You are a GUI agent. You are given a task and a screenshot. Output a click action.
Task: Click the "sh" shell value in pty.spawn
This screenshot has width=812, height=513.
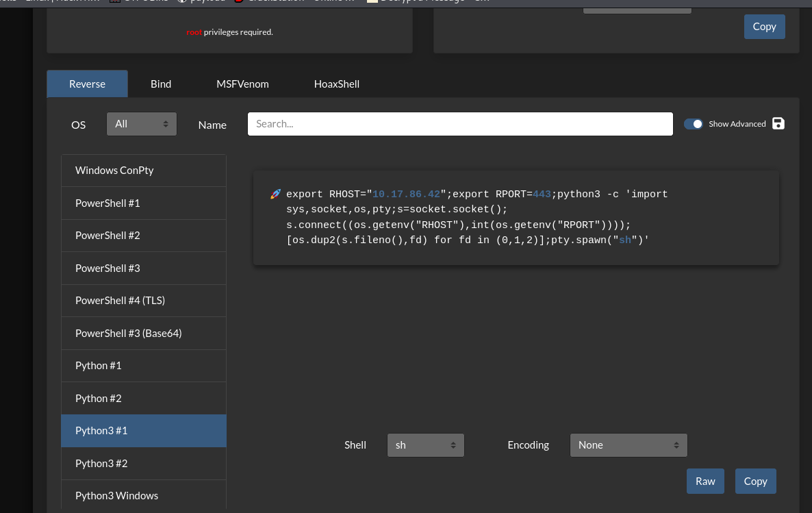pyautogui.click(x=625, y=240)
